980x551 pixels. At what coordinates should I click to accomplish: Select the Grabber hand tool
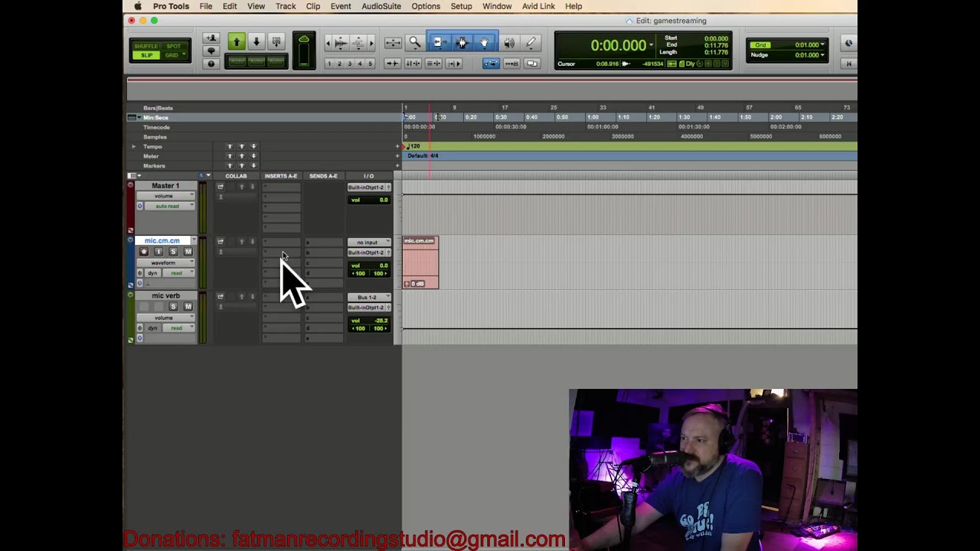(484, 43)
